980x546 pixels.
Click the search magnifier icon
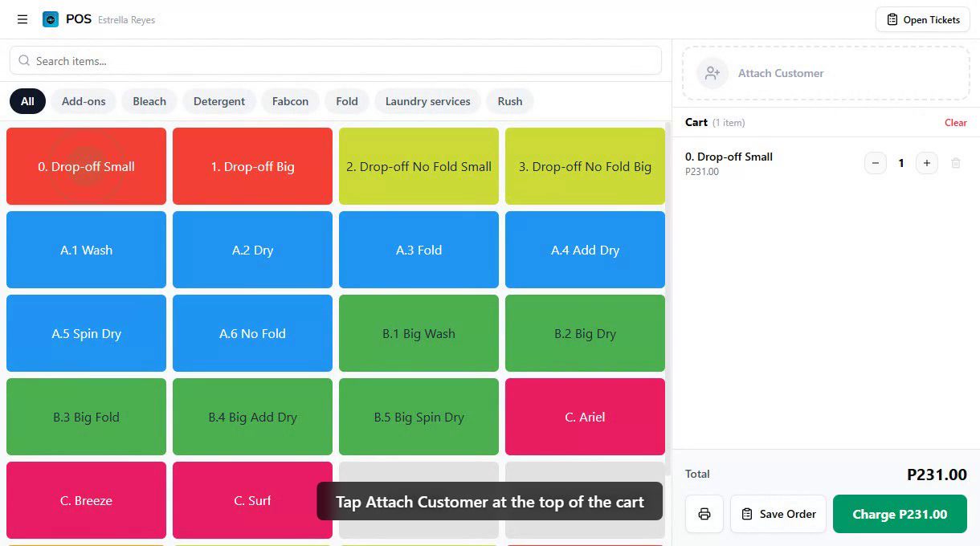(x=24, y=61)
